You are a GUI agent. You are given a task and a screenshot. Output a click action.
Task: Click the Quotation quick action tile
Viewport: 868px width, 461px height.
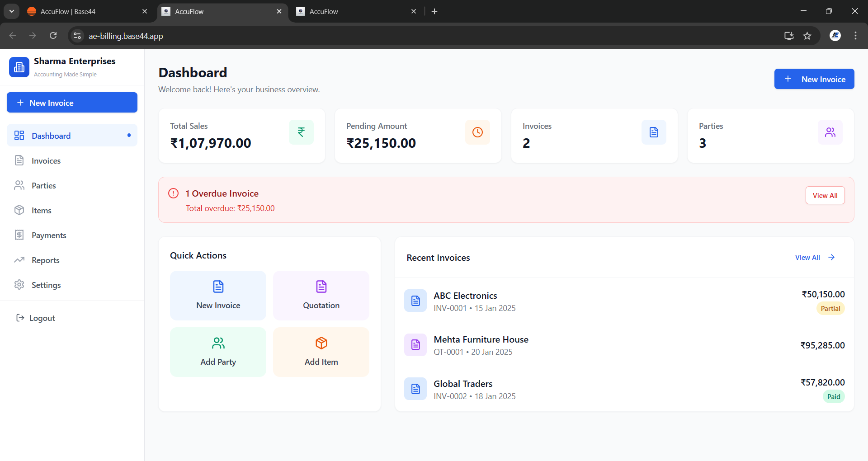(x=321, y=296)
